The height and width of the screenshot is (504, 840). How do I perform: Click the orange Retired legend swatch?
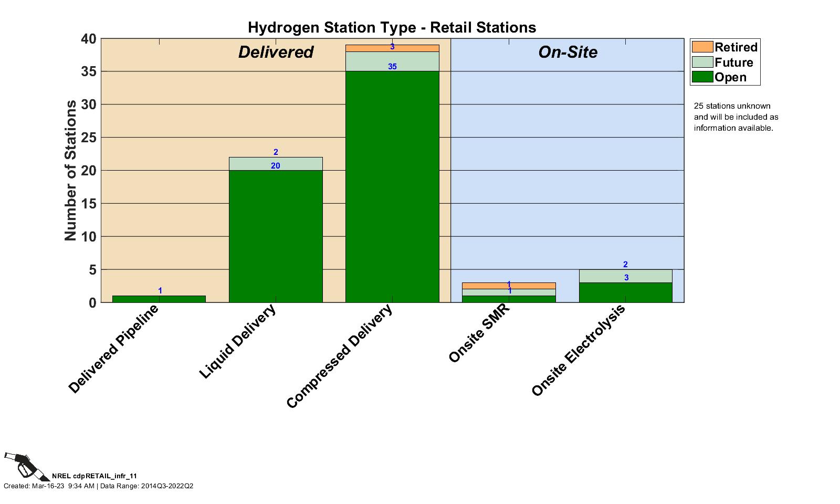pyautogui.click(x=702, y=47)
